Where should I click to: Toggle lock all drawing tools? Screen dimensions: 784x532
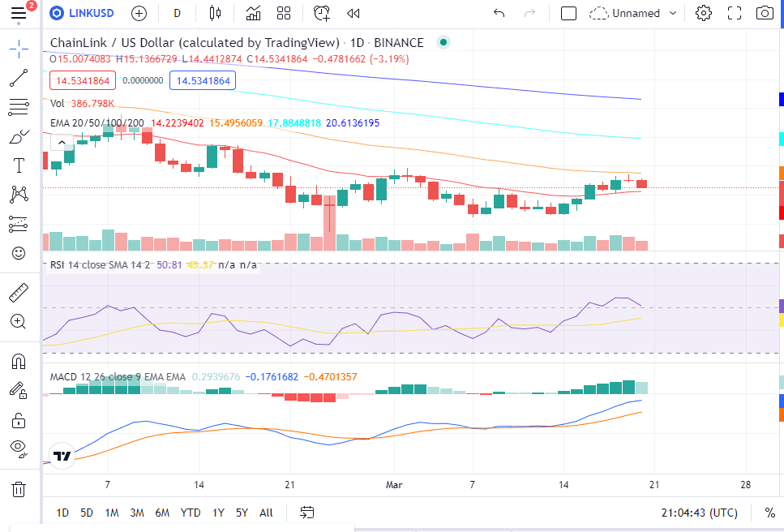[x=19, y=420]
